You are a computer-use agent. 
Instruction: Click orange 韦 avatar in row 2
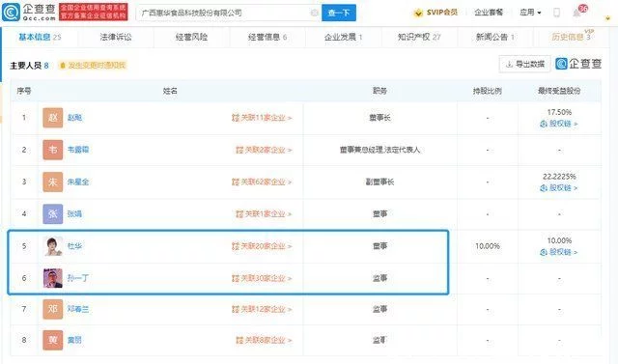click(53, 150)
